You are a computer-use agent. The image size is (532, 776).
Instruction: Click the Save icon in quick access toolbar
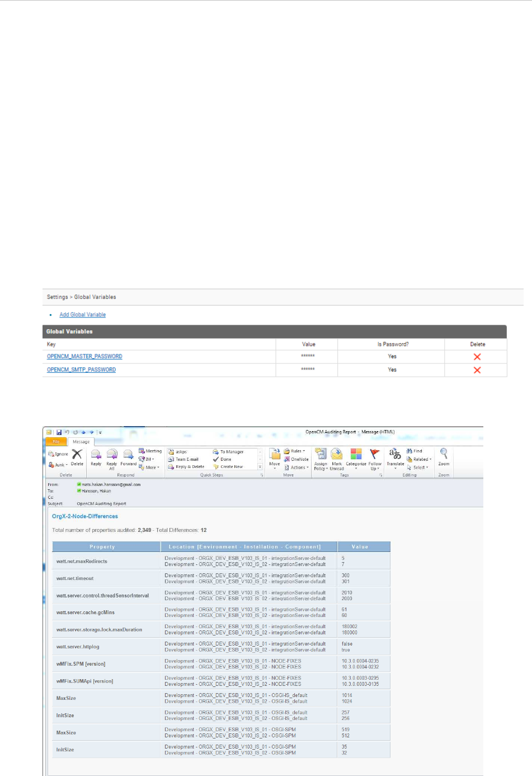point(59,432)
